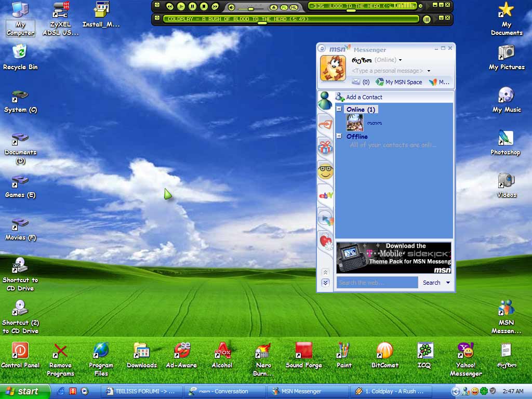Collapse the Online group
Image resolution: width=532 pixels, height=399 pixels.
tap(339, 109)
